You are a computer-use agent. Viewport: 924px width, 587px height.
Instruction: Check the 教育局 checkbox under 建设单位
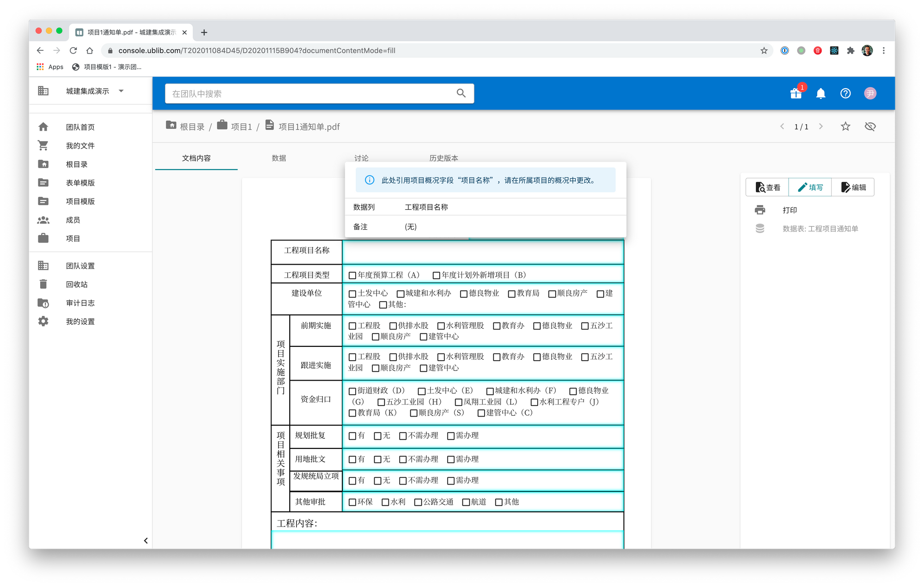(511, 294)
